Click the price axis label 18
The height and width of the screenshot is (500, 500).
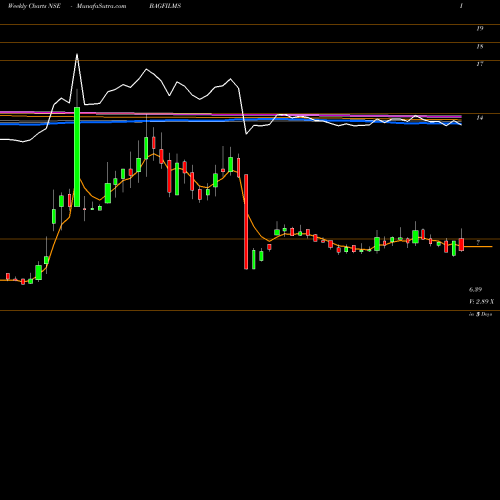pyautogui.click(x=480, y=47)
